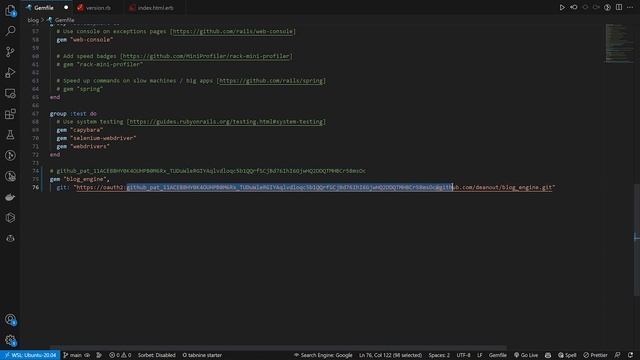The height and width of the screenshot is (360, 640).
Task: Open the Extensions view
Action: [x=10, y=114]
